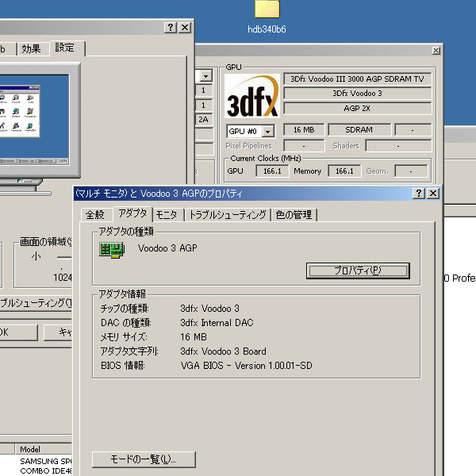Click the Voodoo 3 AGP adapter card icon
The height and width of the screenshot is (476, 476).
click(112, 250)
